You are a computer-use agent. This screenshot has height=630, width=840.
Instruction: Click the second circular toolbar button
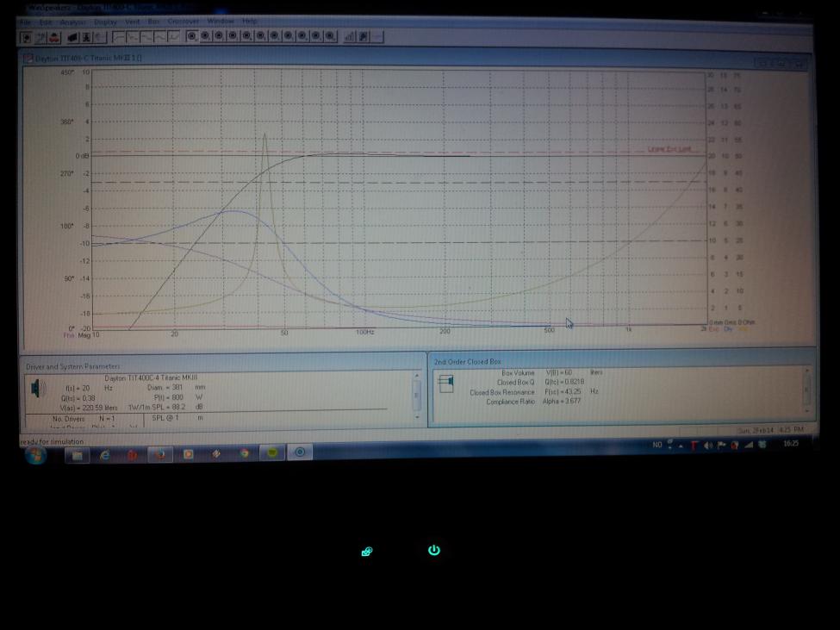[206, 36]
